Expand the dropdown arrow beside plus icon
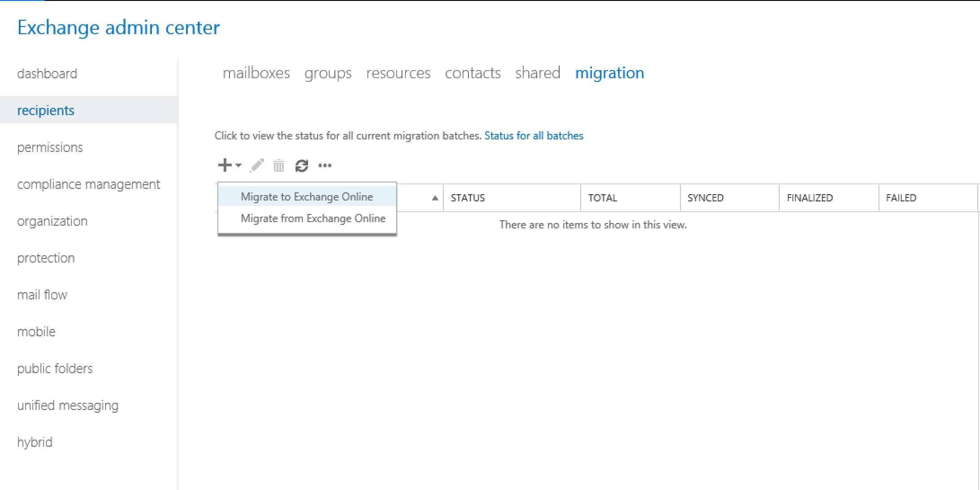 pos(238,165)
